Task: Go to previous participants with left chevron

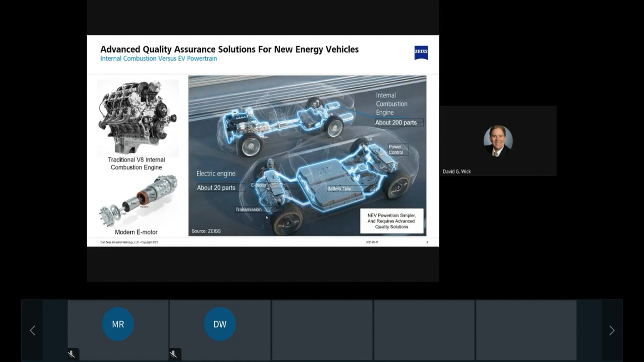Action: (x=33, y=330)
